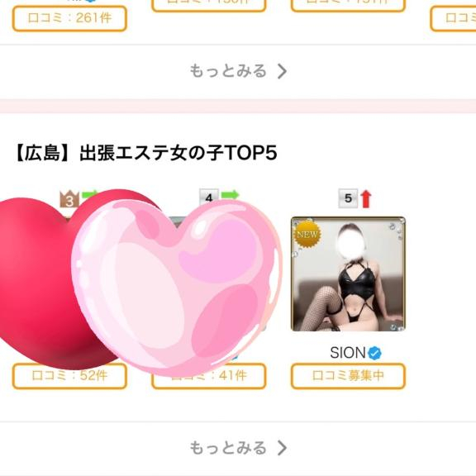The image size is (476, 476).
Task: Click the blue verified badge next to SION
Action: coord(374,353)
